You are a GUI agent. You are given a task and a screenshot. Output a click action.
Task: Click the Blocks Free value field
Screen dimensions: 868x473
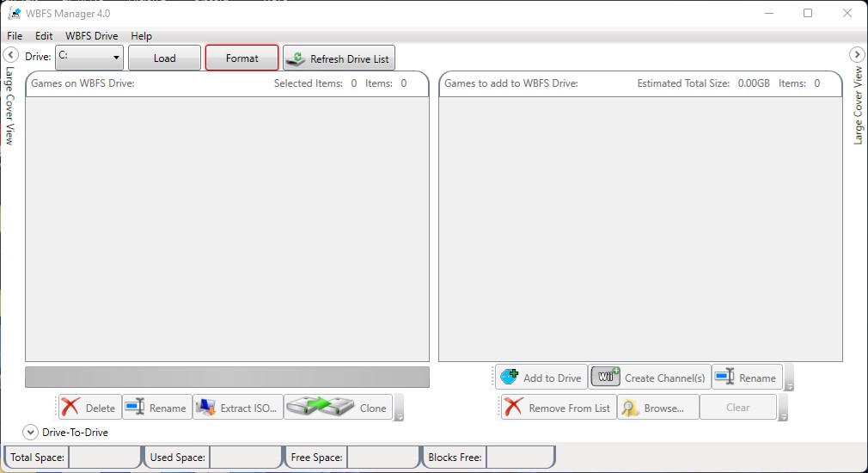click(520, 457)
